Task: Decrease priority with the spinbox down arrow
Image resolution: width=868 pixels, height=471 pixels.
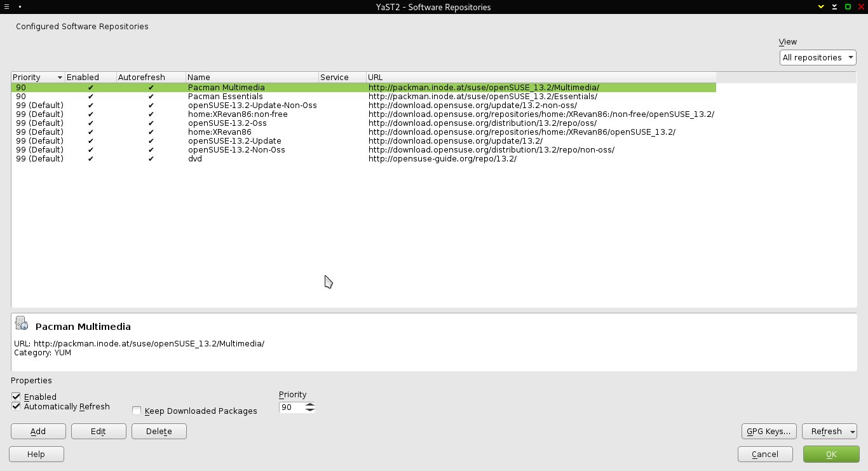Action: click(x=309, y=409)
